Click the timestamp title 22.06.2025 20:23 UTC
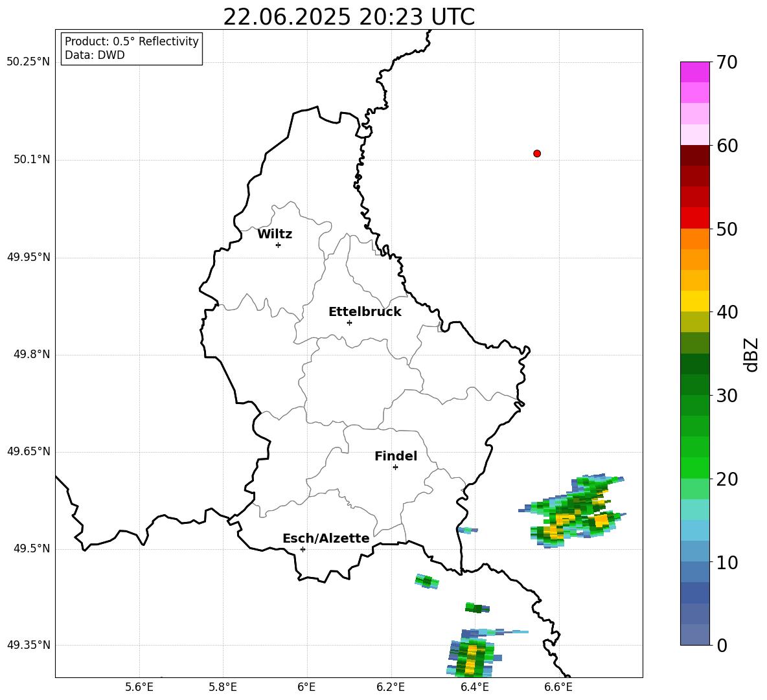 (349, 17)
